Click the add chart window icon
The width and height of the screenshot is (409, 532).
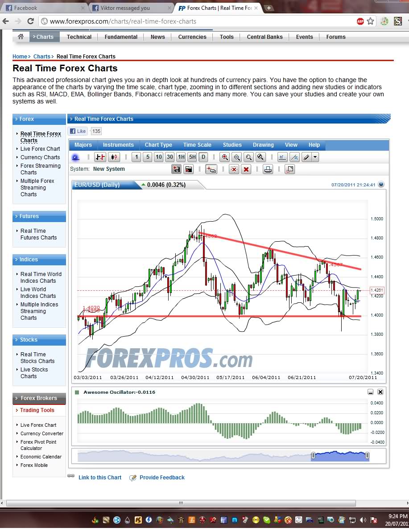[x=211, y=169]
